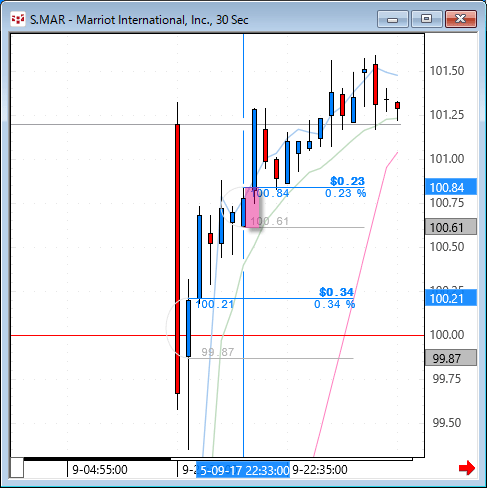Maximize the S.MAR chart window
Screen dimensions: 487x488
pyautogui.click(x=427, y=19)
